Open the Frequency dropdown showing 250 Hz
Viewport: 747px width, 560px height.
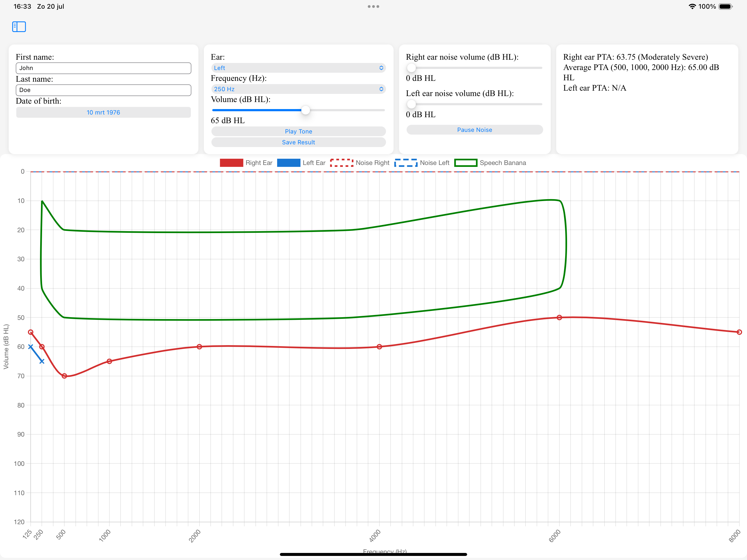(299, 89)
